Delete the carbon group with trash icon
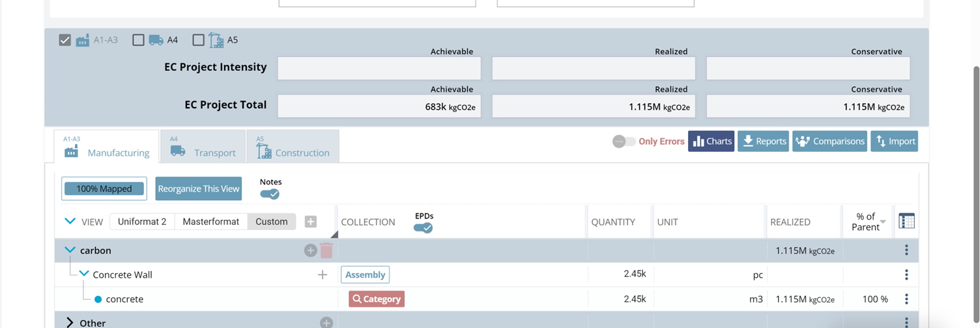The width and height of the screenshot is (980, 328). tap(326, 250)
